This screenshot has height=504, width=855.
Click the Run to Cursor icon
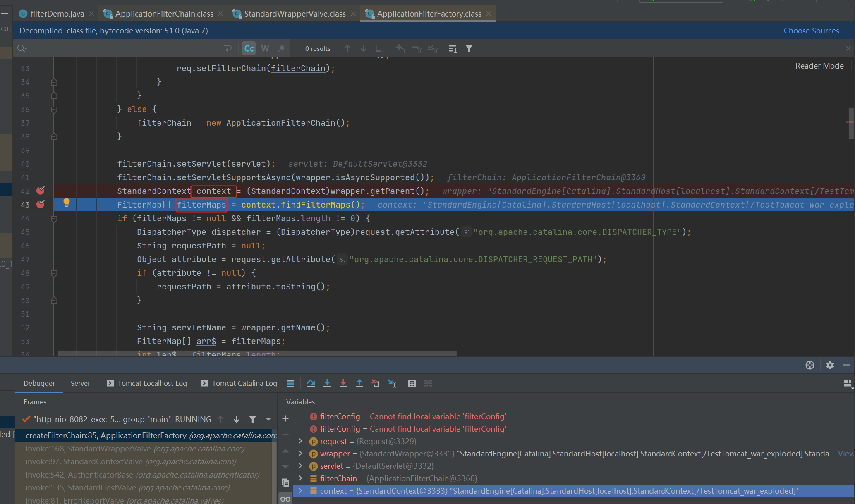click(392, 383)
